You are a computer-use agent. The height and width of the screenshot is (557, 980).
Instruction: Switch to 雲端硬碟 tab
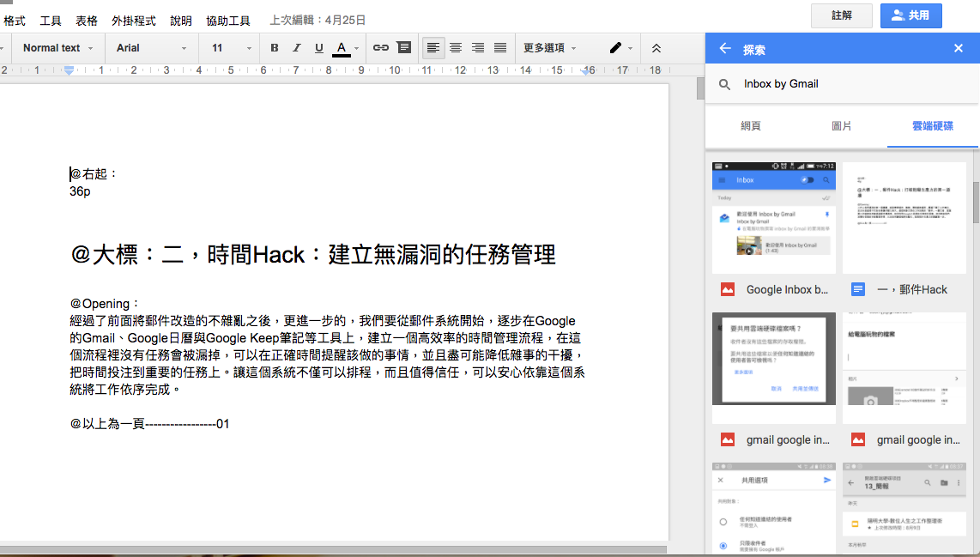[x=933, y=125]
